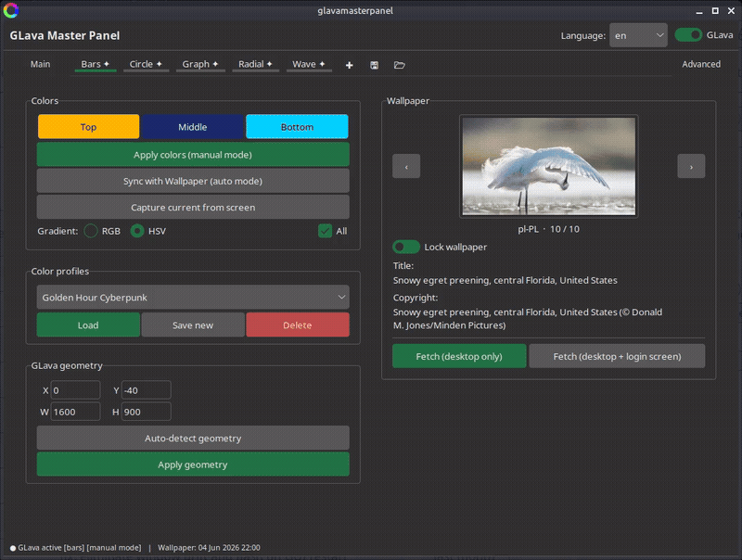This screenshot has height=560, width=742.
Task: Click Auto-detect geometry button
Action: pos(193,438)
